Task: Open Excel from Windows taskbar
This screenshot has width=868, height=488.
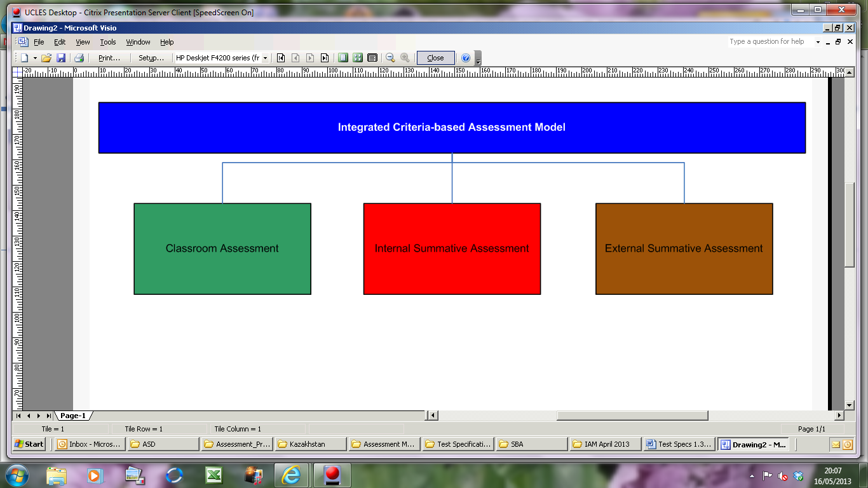Action: tap(214, 475)
